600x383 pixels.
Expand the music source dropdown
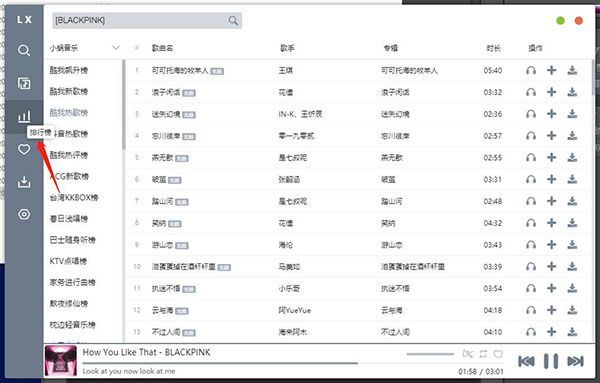click(116, 48)
